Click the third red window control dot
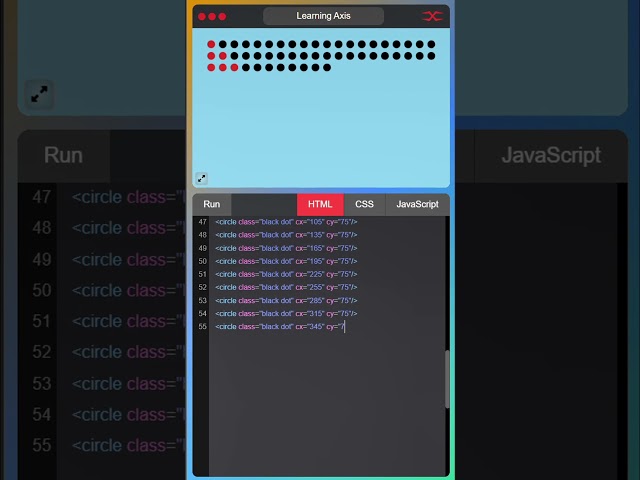Image resolution: width=640 pixels, height=480 pixels. point(222,16)
